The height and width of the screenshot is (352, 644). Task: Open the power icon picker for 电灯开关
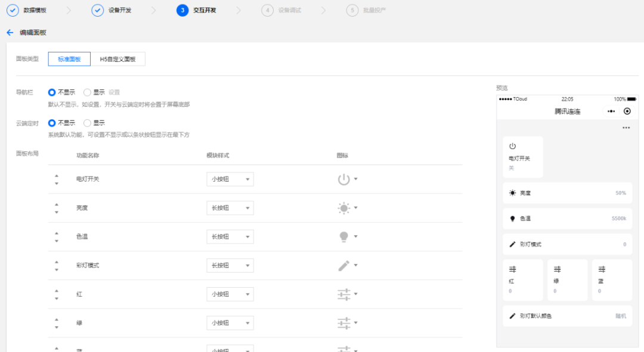pos(348,179)
